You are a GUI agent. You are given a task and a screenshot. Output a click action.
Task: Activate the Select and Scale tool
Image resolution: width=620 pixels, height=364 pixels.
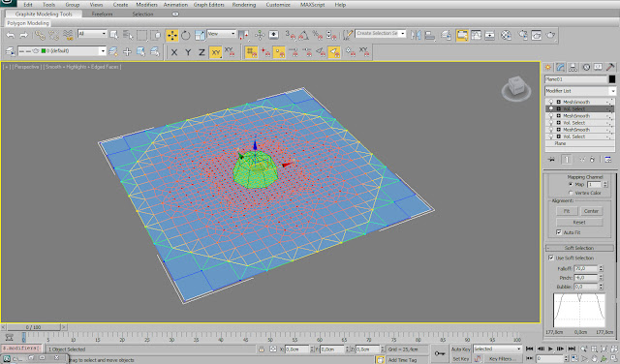coord(200,36)
